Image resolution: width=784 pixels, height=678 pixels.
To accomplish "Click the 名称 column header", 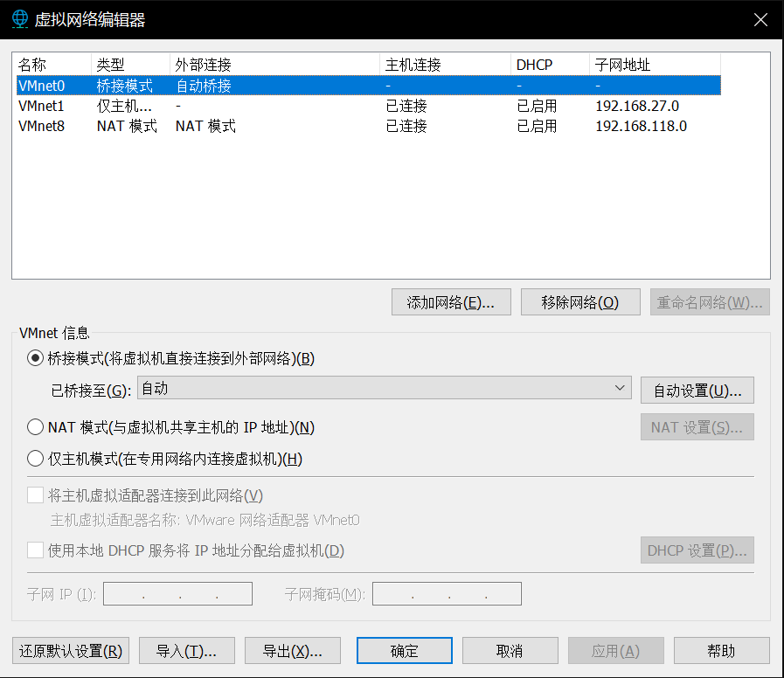I will point(53,65).
